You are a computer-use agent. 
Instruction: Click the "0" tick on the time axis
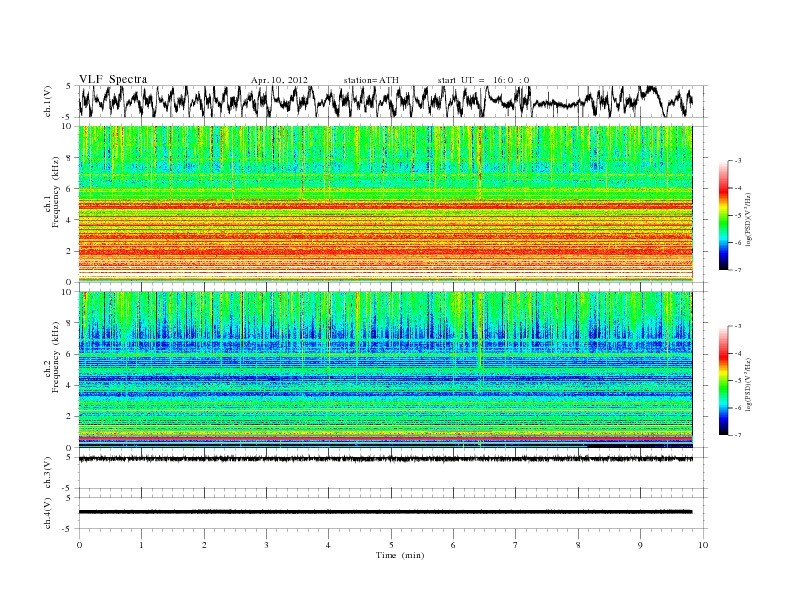tap(79, 545)
